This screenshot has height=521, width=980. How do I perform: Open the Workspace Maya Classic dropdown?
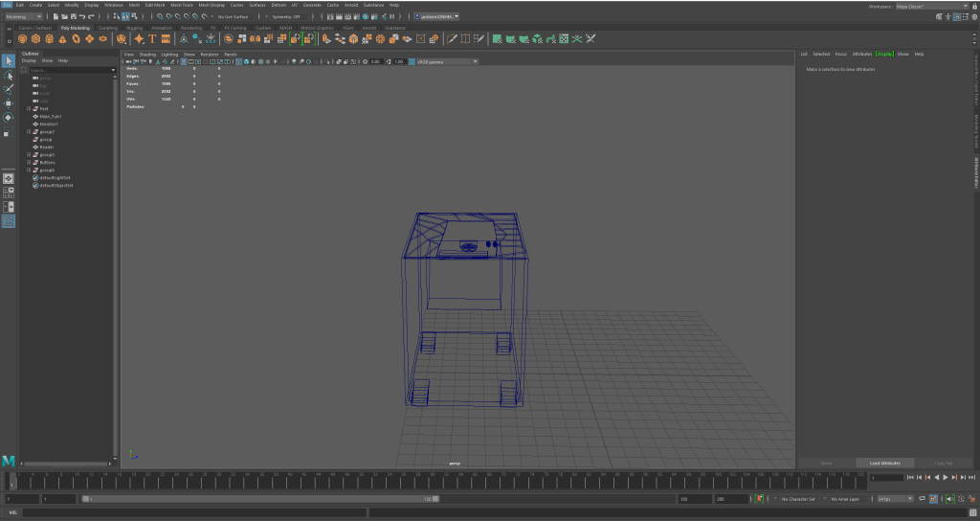(930, 6)
